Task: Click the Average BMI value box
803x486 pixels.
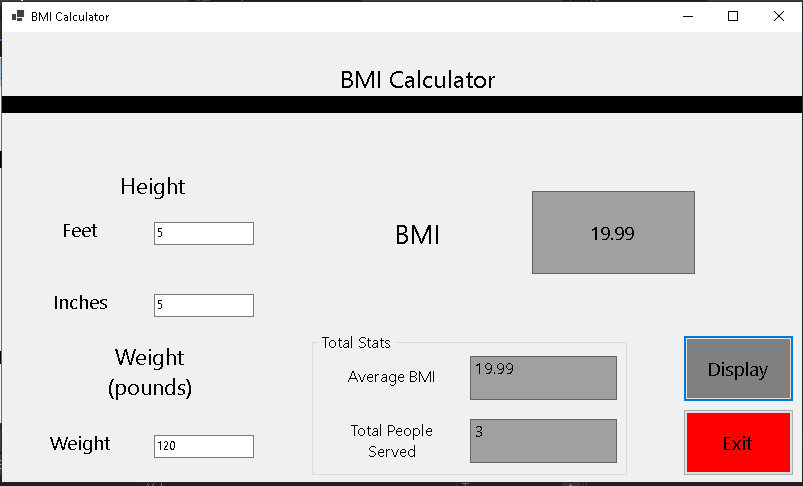Action: (x=542, y=377)
